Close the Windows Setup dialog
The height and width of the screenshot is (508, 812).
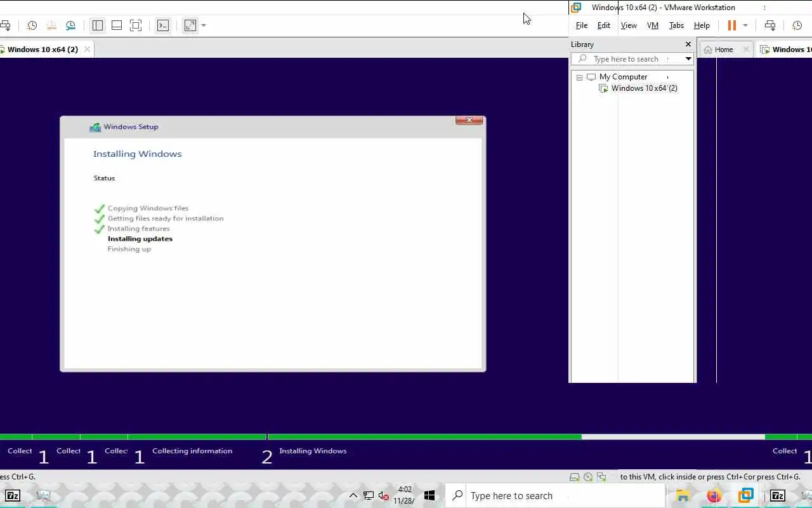point(469,120)
